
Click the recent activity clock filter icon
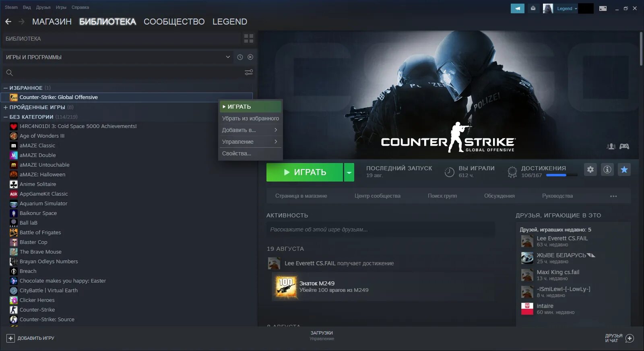240,57
